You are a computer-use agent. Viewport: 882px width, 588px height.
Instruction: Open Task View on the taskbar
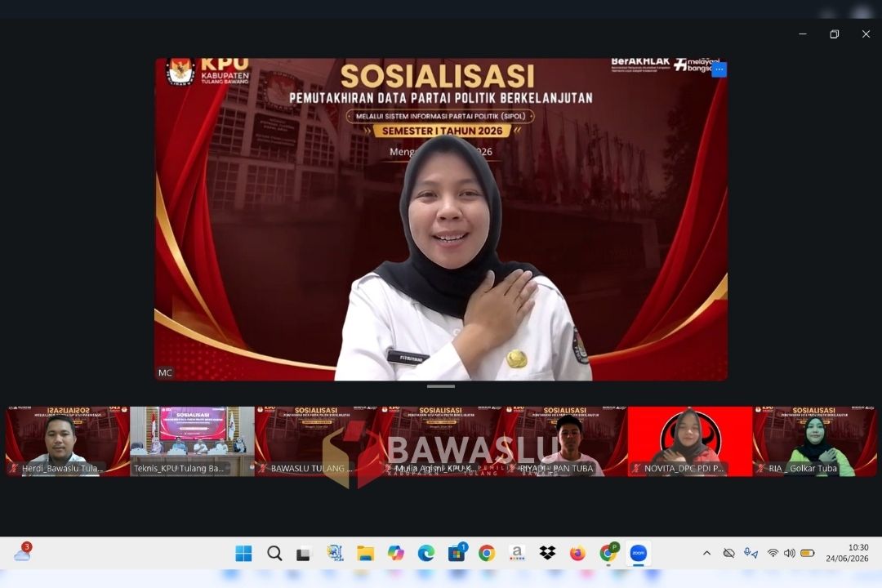pos(304,555)
